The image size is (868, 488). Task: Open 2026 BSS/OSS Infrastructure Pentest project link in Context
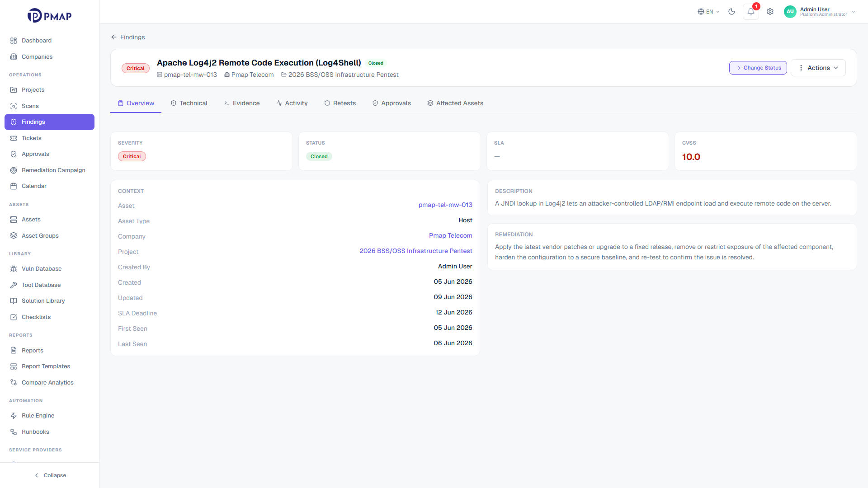[x=416, y=251]
